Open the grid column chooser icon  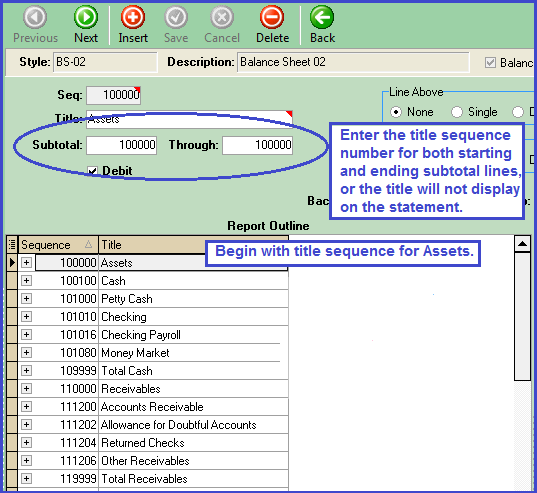[x=12, y=244]
